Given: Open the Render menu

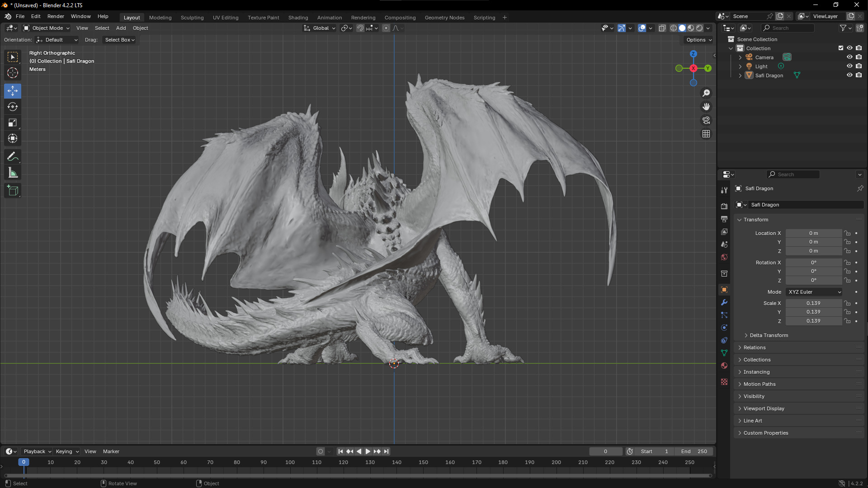Looking at the screenshot, I should [x=56, y=16].
